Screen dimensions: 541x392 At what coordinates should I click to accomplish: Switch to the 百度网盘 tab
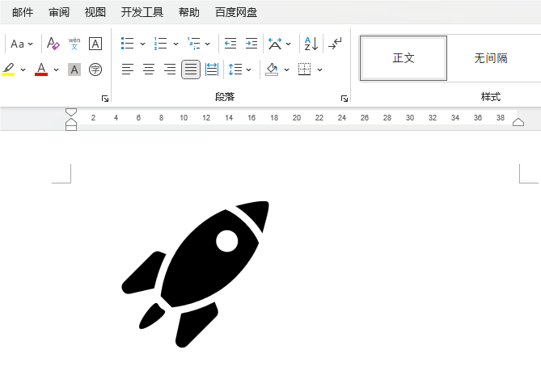click(x=236, y=12)
